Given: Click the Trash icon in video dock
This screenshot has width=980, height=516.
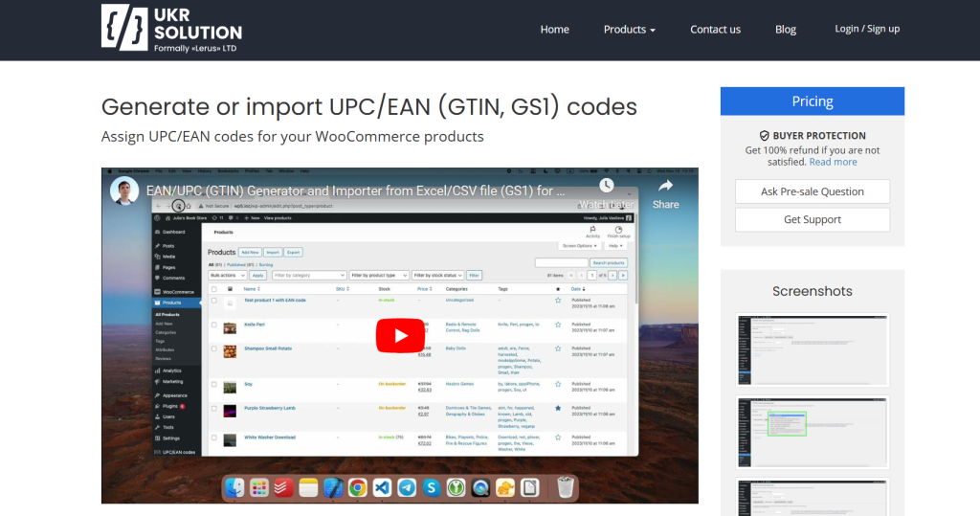Looking at the screenshot, I should click(x=565, y=487).
